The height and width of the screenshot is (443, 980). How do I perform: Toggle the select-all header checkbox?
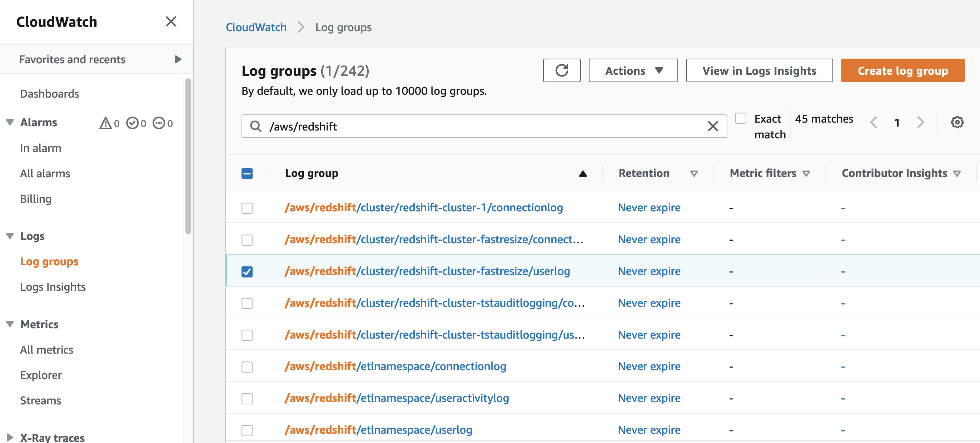point(247,173)
